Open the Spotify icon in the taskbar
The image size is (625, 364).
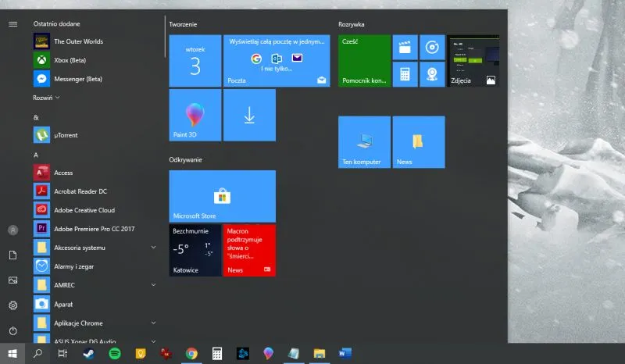pos(115,354)
